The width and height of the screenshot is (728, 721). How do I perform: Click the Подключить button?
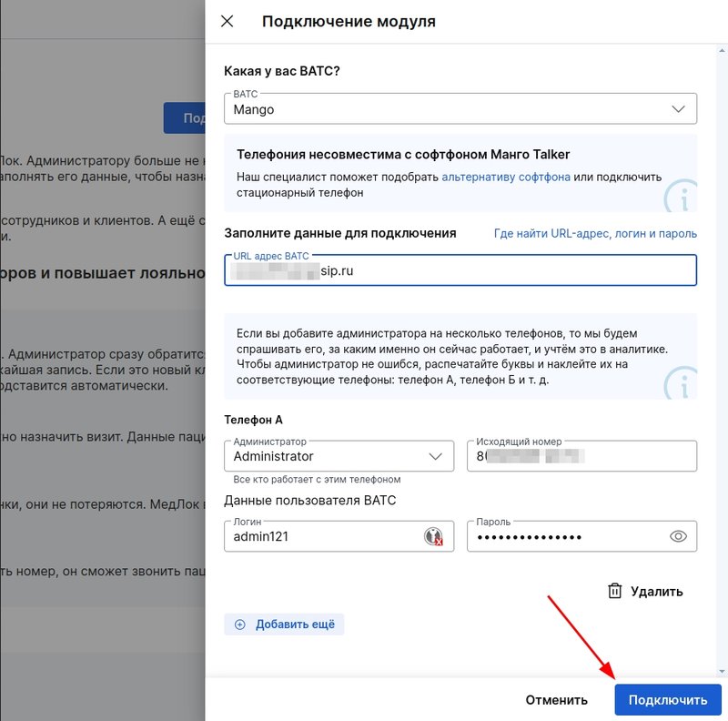coord(668,700)
